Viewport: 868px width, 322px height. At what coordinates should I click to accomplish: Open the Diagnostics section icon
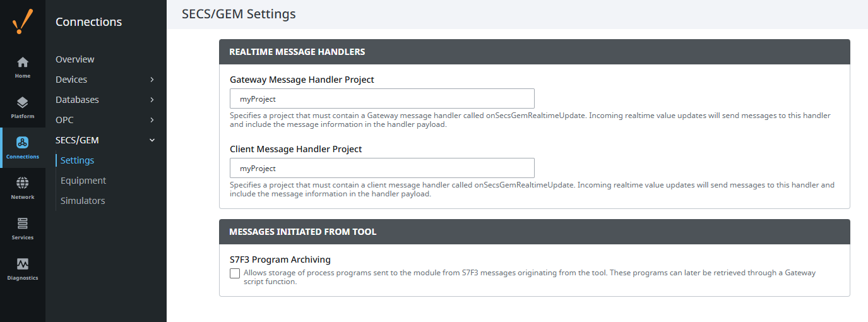click(23, 265)
